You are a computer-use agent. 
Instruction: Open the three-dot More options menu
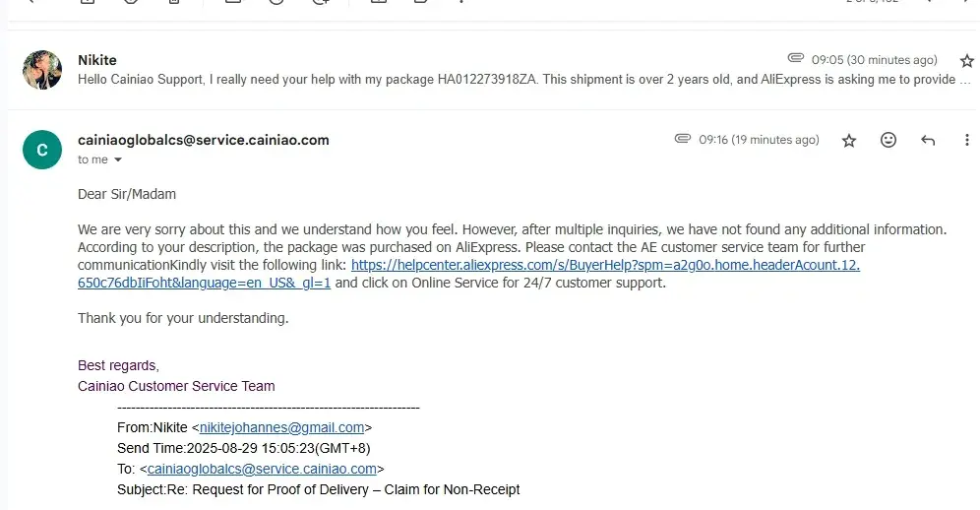coord(966,141)
